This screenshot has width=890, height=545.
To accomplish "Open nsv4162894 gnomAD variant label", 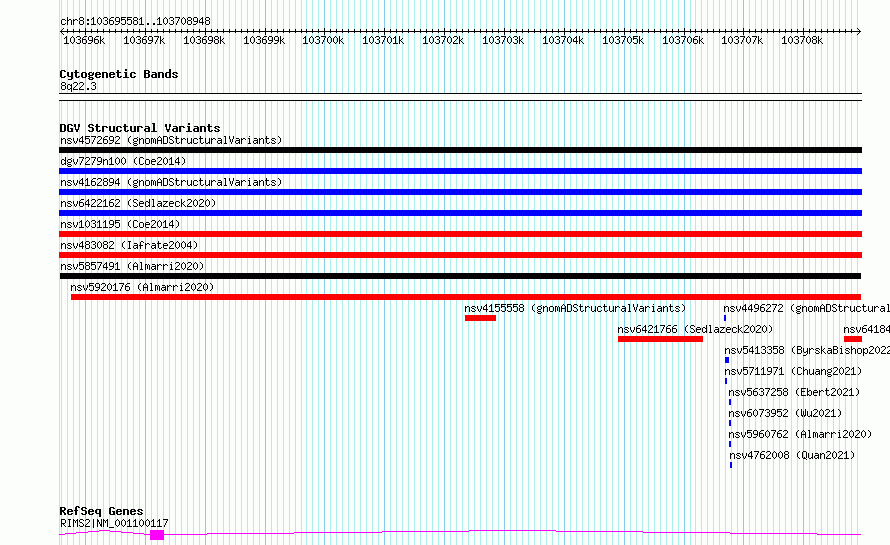I will [171, 182].
